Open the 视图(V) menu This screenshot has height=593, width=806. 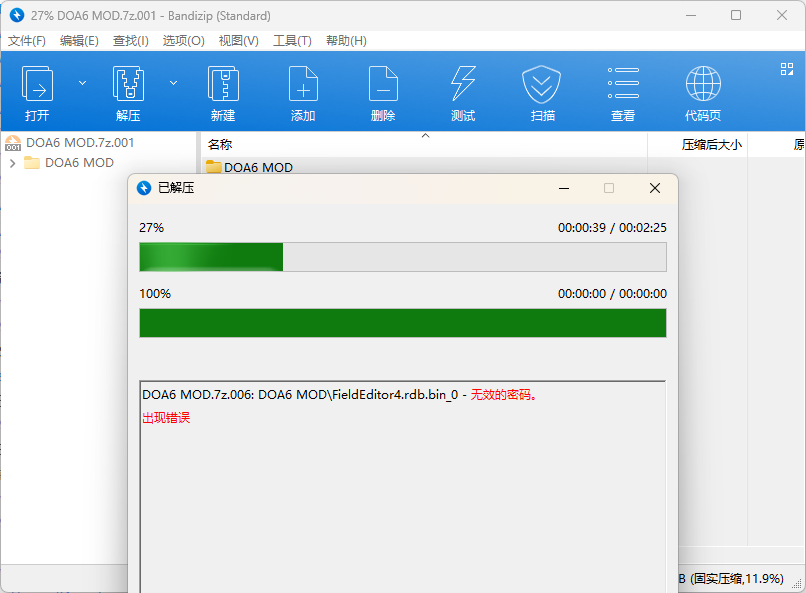click(x=238, y=41)
